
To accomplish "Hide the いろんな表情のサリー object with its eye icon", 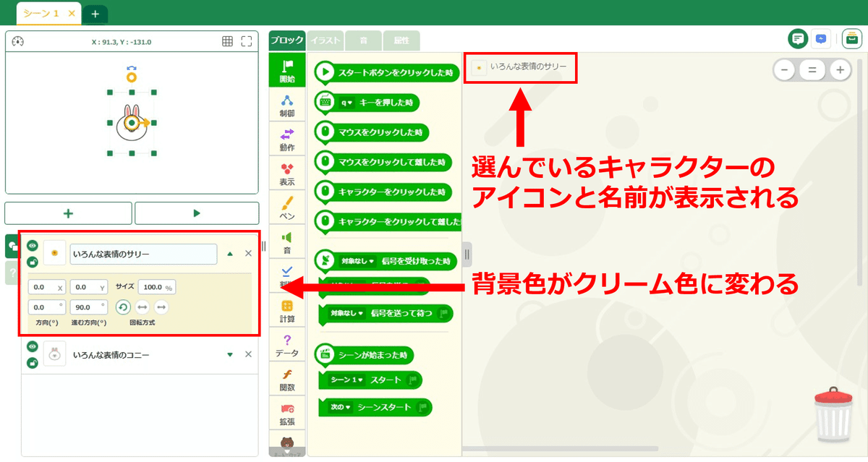I will (x=33, y=247).
